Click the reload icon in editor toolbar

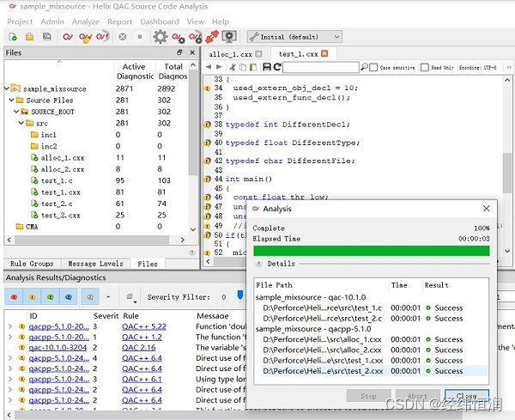click(x=277, y=67)
